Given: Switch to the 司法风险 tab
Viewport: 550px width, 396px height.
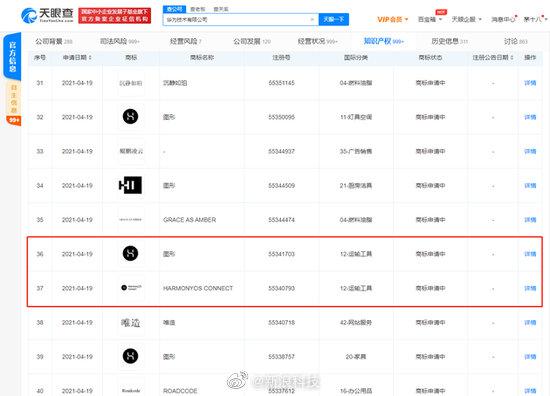Looking at the screenshot, I should (x=120, y=41).
